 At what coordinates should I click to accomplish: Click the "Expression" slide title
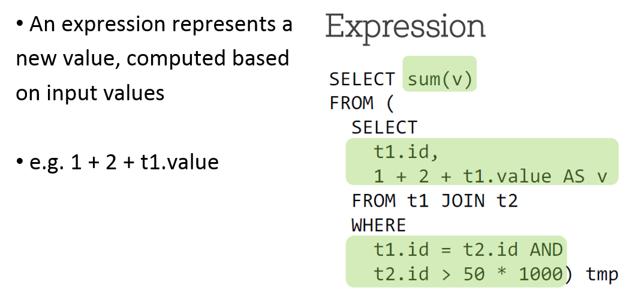point(405,27)
